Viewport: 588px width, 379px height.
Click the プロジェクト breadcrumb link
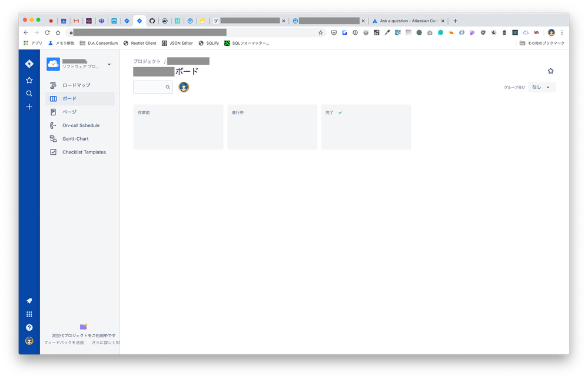pos(147,61)
